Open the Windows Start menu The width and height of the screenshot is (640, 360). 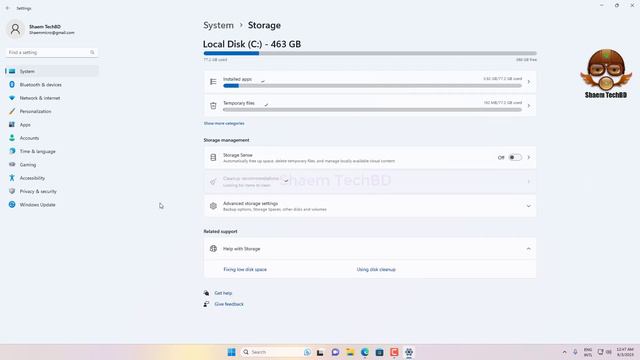click(x=231, y=352)
